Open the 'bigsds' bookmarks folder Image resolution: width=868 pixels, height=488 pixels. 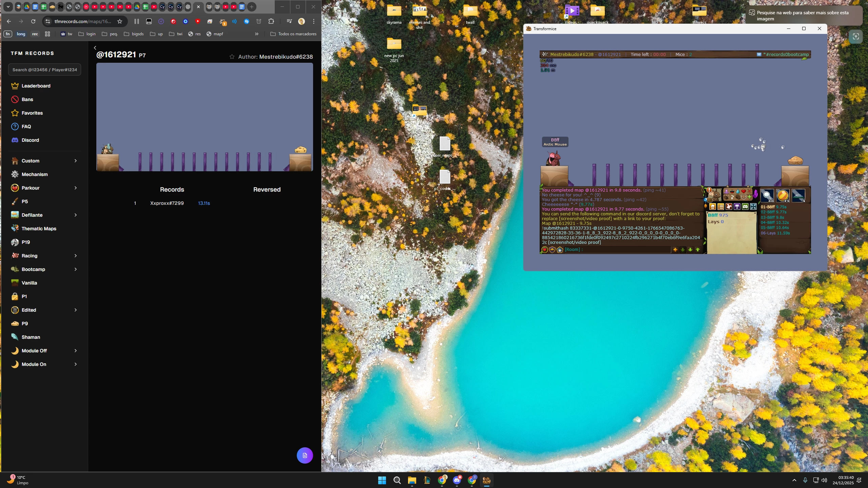[x=134, y=34]
